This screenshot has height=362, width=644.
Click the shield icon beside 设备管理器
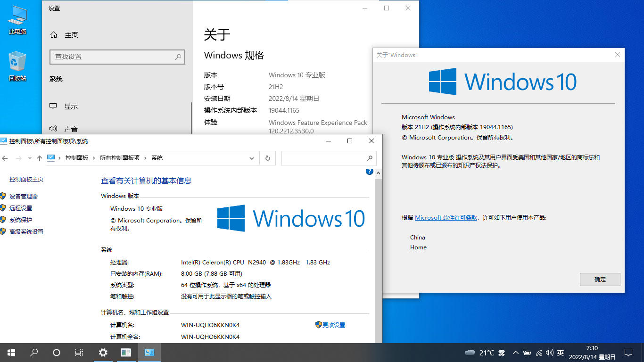tap(3, 196)
